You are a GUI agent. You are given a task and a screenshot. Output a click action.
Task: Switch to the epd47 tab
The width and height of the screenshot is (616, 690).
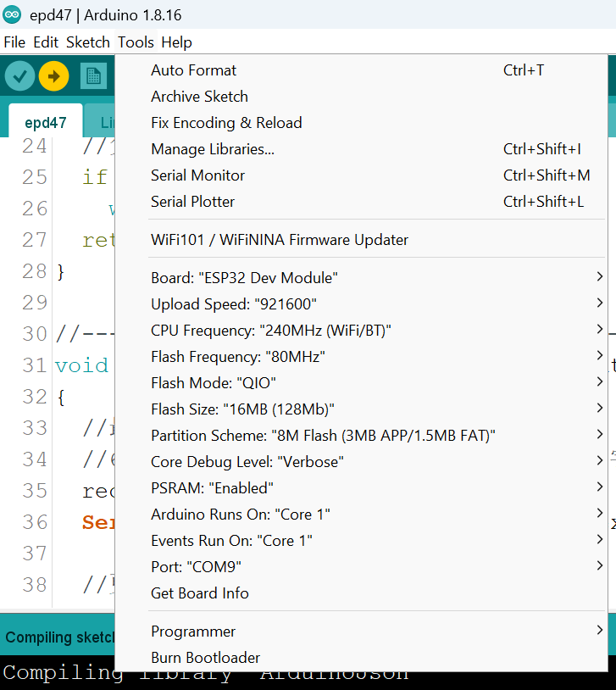(x=46, y=122)
